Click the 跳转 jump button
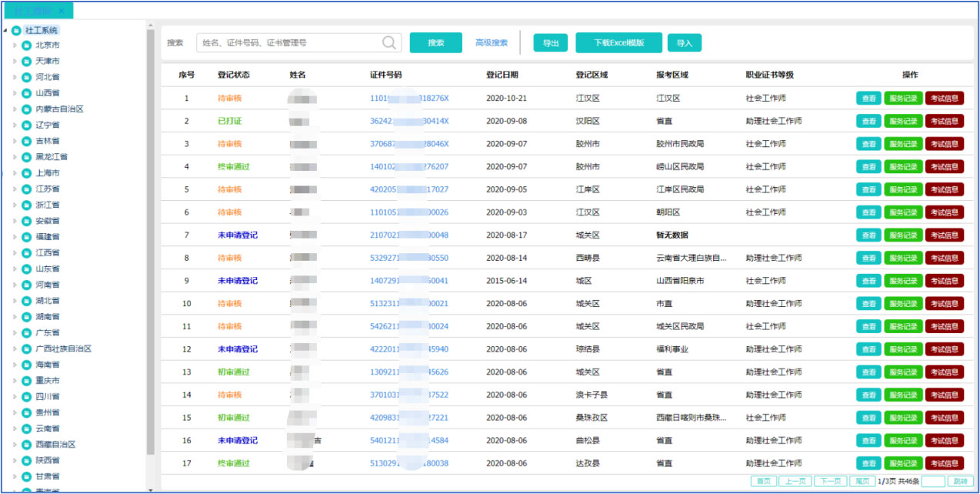The image size is (980, 494). (961, 481)
